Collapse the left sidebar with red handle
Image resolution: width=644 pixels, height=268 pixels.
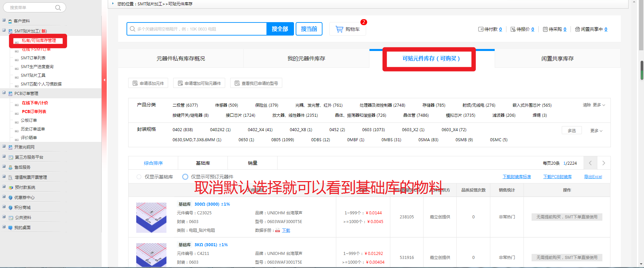pyautogui.click(x=104, y=80)
